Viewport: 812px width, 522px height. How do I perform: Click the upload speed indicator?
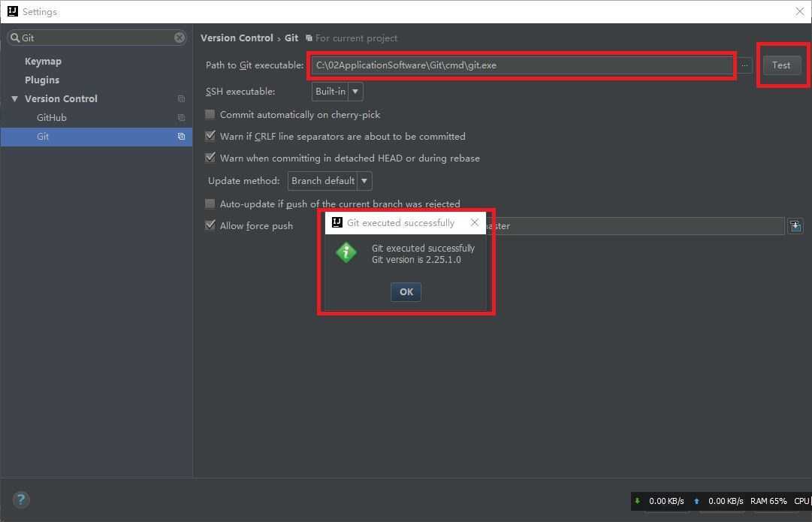(719, 501)
